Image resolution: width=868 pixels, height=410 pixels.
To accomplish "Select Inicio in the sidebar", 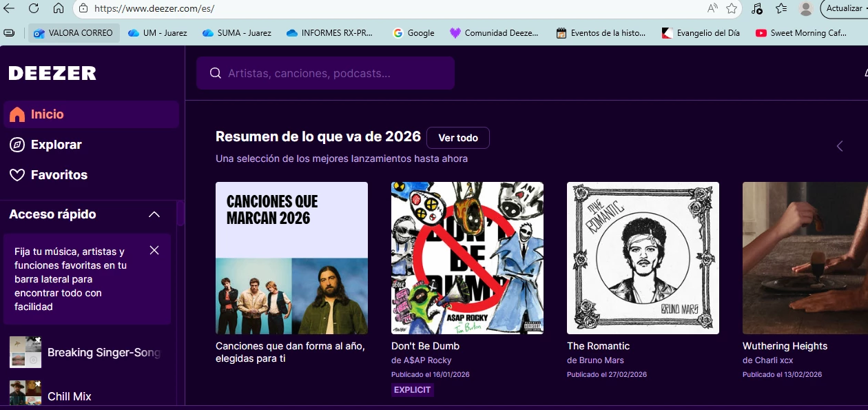I will [91, 114].
